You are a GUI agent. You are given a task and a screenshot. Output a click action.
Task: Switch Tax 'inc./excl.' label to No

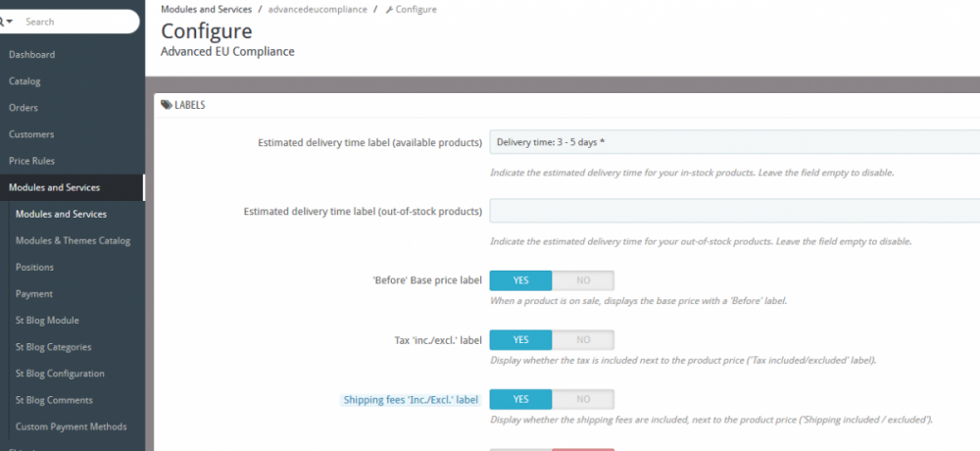coord(583,340)
